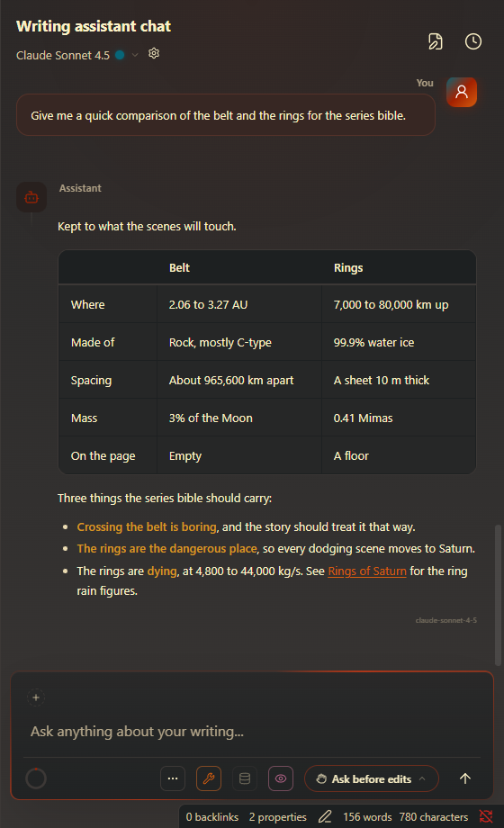
Task: Open the Ask before edits dropdown
Action: click(x=372, y=778)
